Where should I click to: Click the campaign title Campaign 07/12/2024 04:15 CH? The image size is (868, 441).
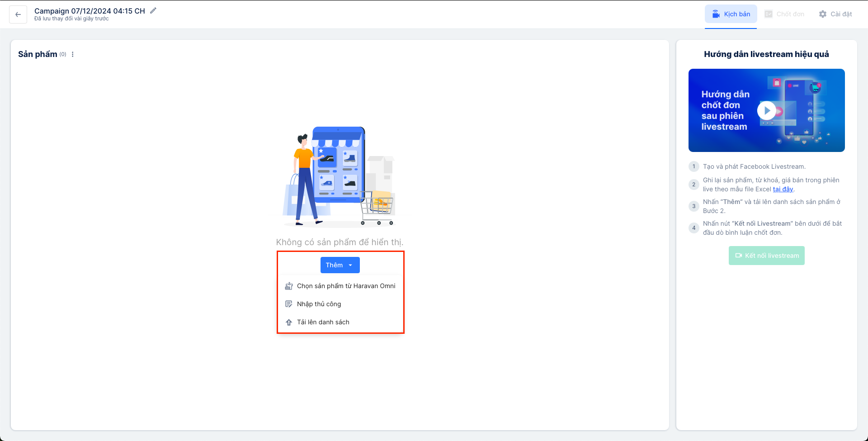(x=90, y=11)
